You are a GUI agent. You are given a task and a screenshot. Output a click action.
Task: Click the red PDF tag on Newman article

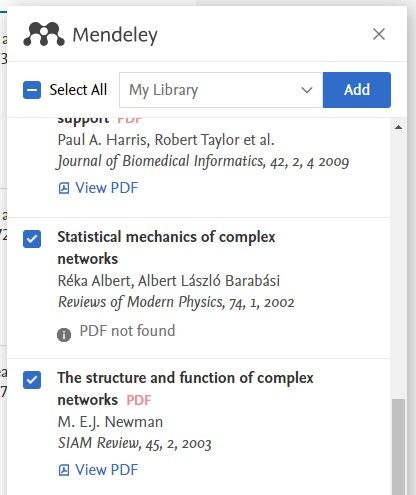coord(139,400)
